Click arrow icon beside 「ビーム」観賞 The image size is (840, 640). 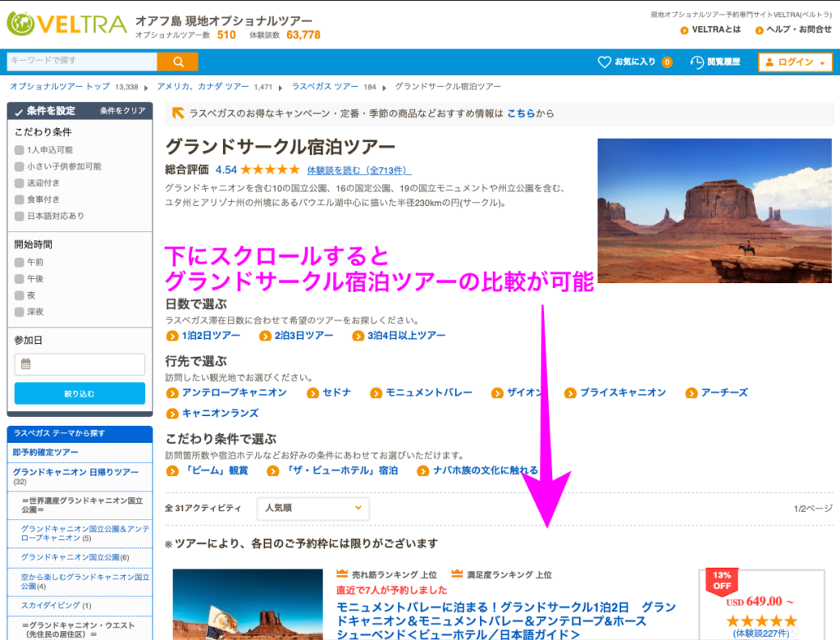tap(171, 471)
